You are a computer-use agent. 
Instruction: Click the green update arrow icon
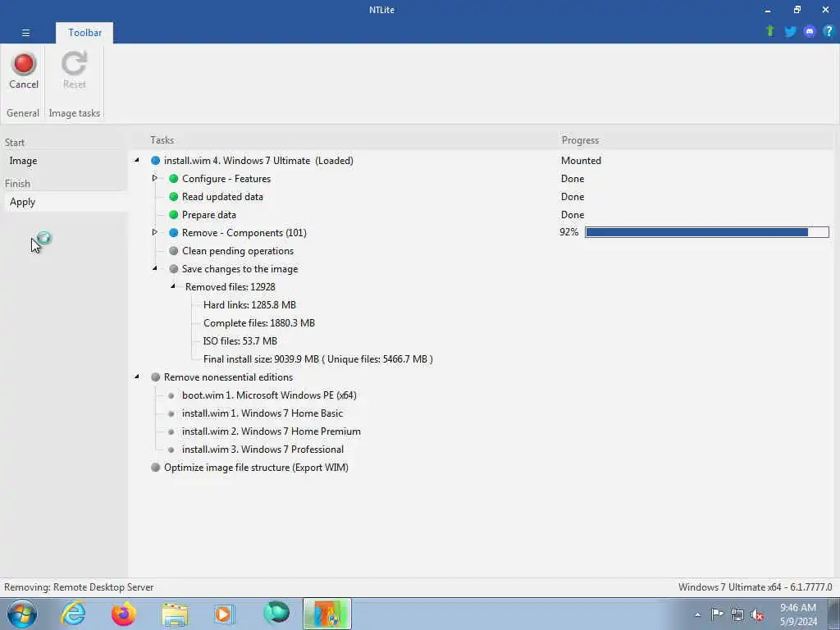click(770, 31)
